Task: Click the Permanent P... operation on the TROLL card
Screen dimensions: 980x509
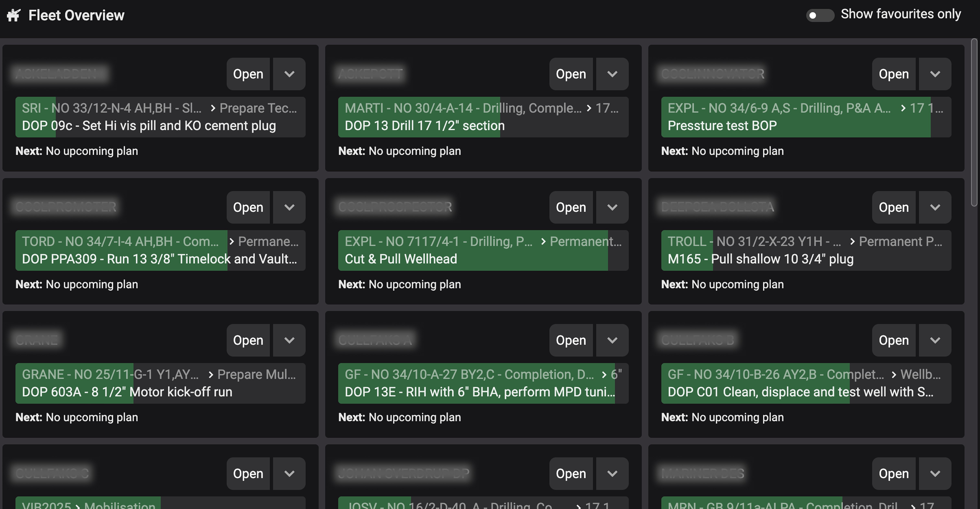Action: (901, 241)
